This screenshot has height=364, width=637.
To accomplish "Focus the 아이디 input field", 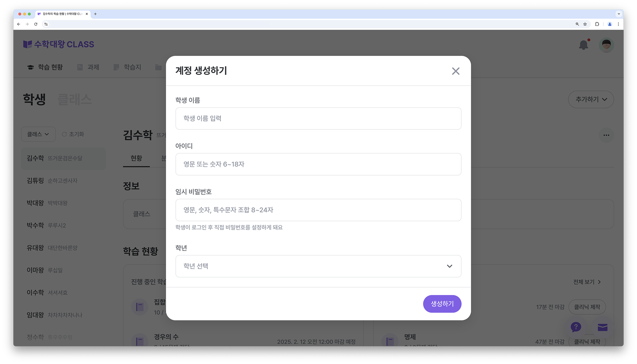I will click(x=318, y=164).
